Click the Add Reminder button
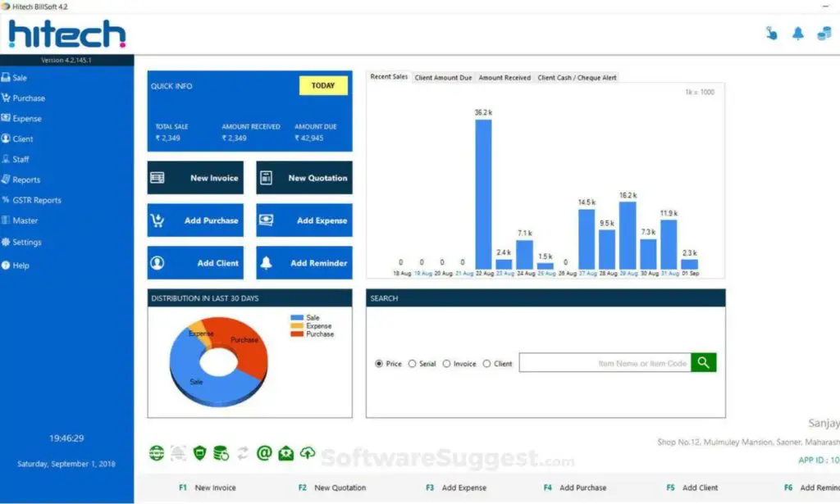 coord(304,263)
